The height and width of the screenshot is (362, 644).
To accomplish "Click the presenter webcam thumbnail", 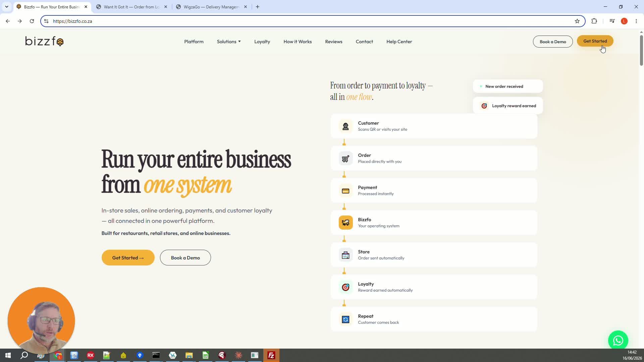I will coord(41,321).
